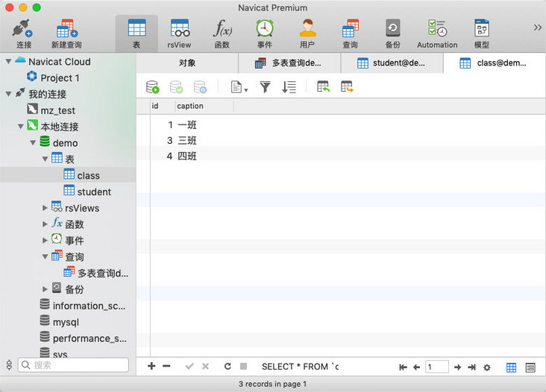
Task: Switch to the 对象 (Objects) tab
Action: 187,63
